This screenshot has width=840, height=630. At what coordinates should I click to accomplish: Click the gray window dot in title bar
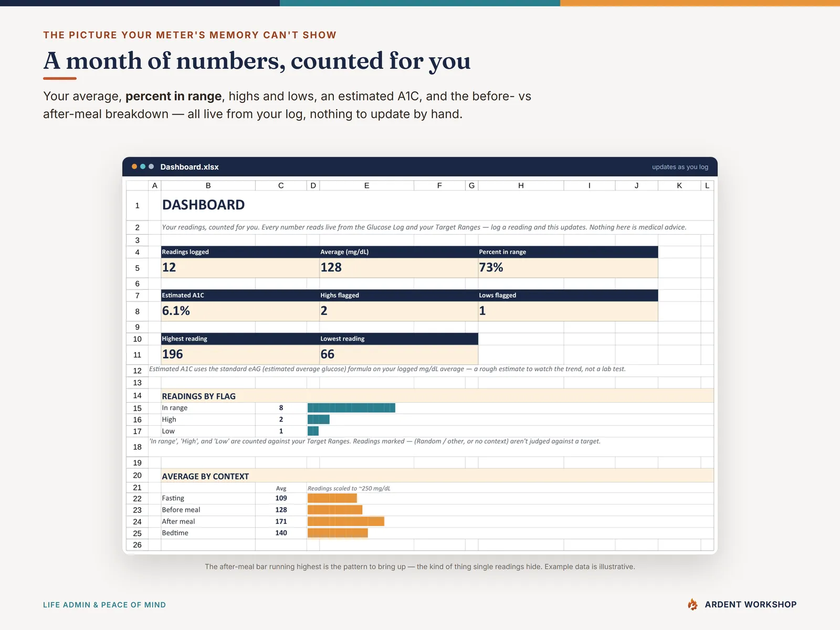tap(151, 166)
